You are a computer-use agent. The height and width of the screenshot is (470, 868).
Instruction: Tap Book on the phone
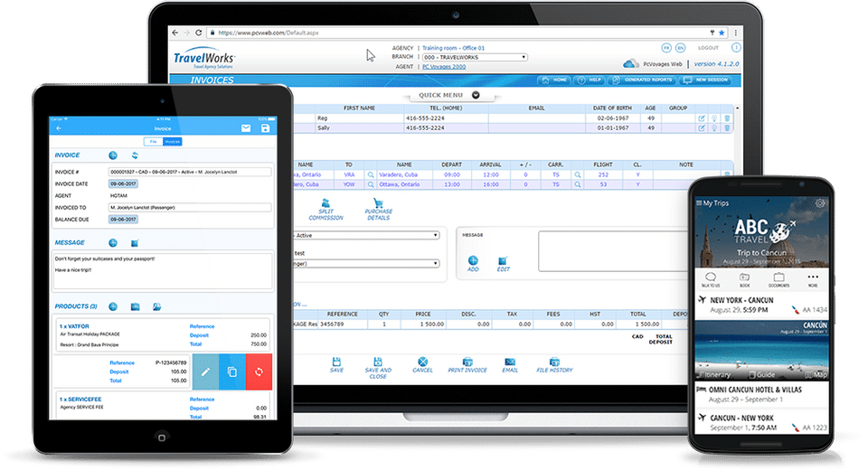tap(744, 279)
